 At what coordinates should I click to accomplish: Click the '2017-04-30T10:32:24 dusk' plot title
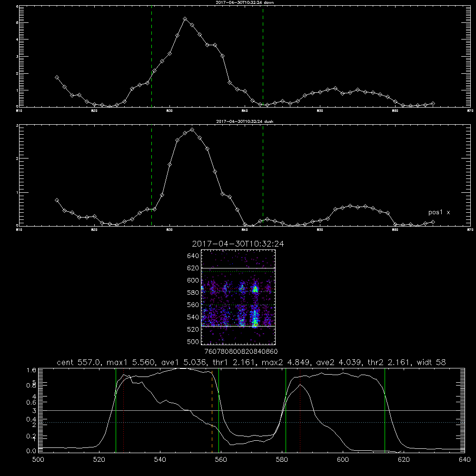[x=245, y=121]
